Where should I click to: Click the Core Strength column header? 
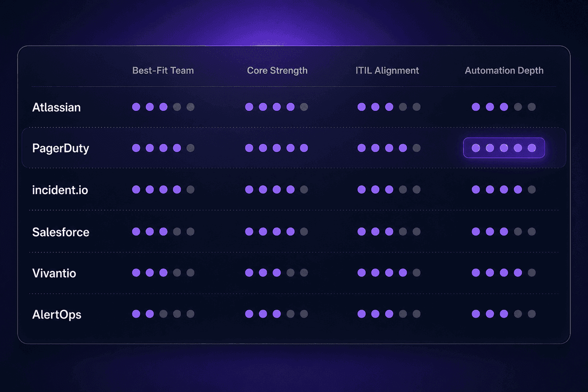point(277,70)
